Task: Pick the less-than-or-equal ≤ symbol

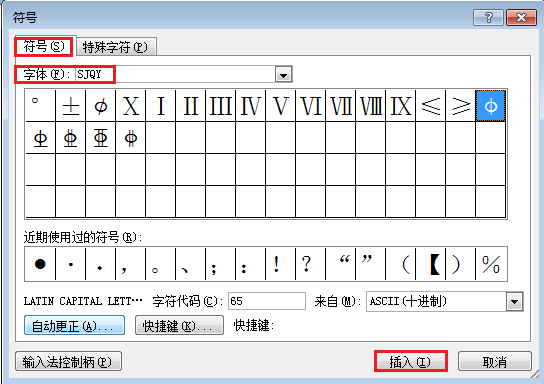Action: point(431,105)
